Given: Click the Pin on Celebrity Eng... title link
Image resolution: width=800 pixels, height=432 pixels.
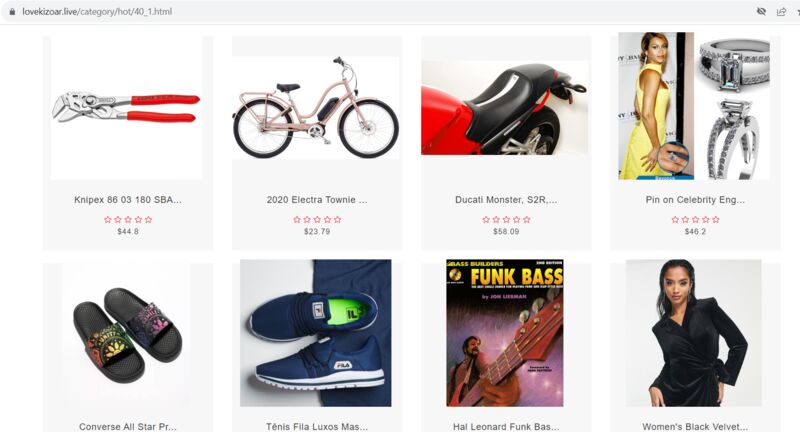Looking at the screenshot, I should tap(695, 200).
